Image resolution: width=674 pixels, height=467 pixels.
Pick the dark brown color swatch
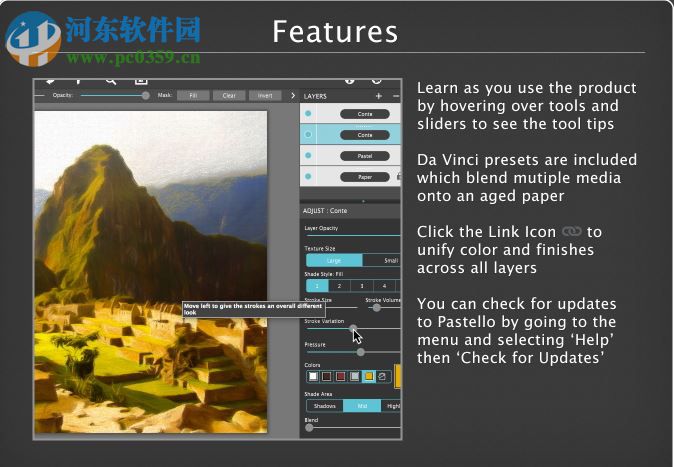pyautogui.click(x=327, y=377)
